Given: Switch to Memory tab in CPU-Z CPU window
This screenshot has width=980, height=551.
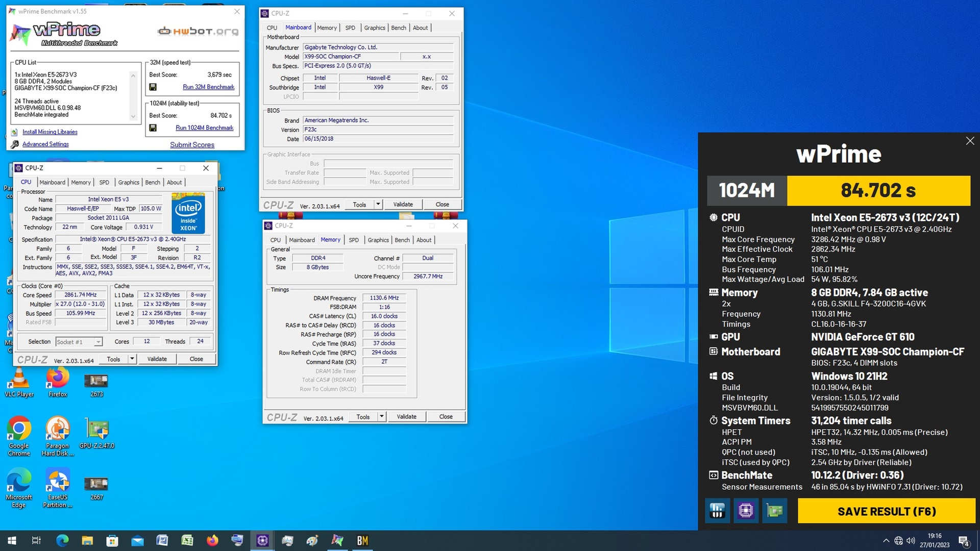Looking at the screenshot, I should (81, 182).
